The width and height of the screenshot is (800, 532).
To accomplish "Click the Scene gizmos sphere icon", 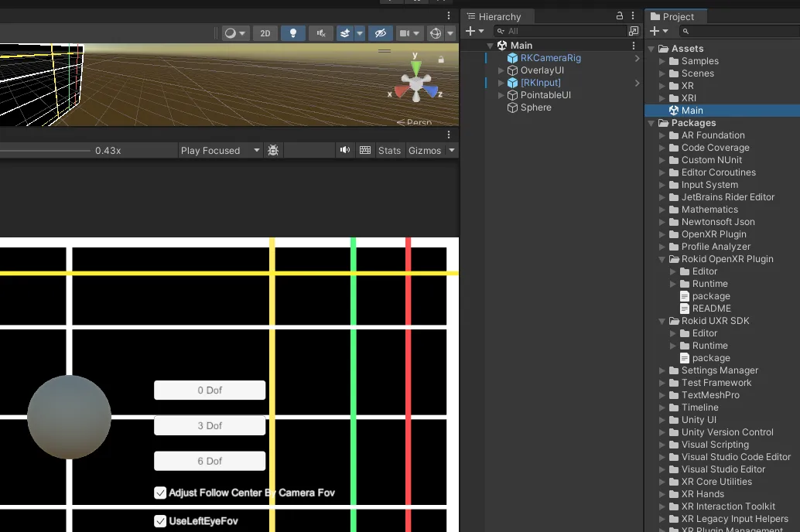I will 435,33.
